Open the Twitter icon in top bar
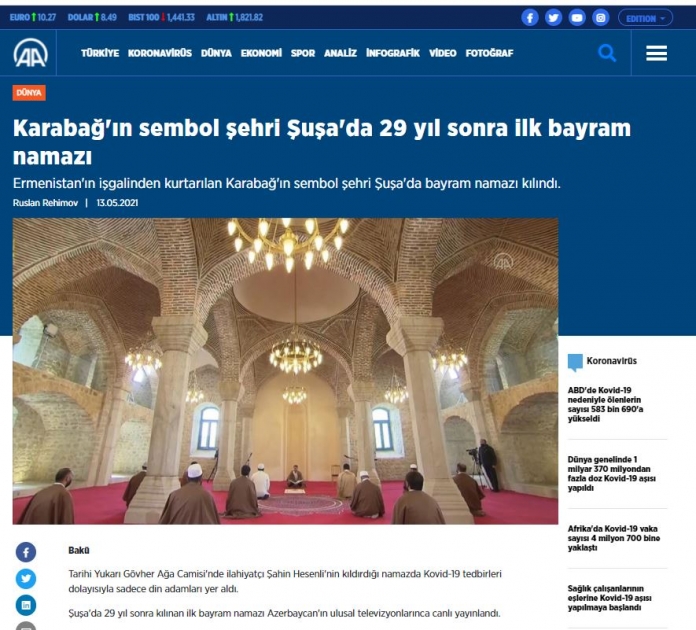 pos(553,18)
